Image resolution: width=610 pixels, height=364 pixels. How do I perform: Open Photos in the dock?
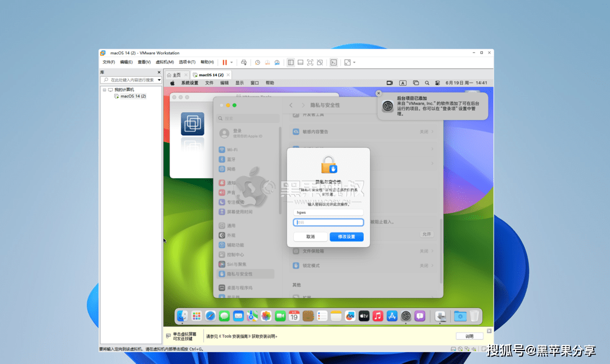266,316
